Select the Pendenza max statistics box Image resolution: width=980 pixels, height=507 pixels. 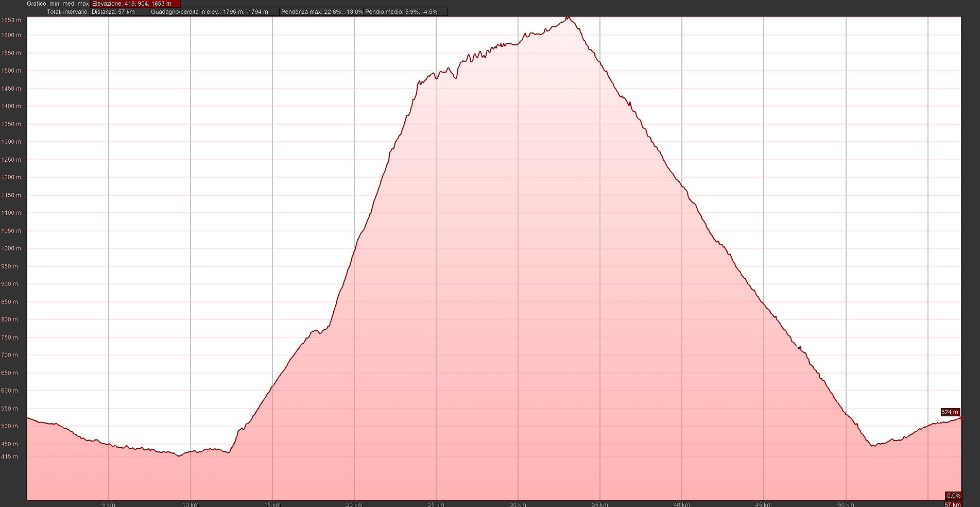pyautogui.click(x=322, y=12)
